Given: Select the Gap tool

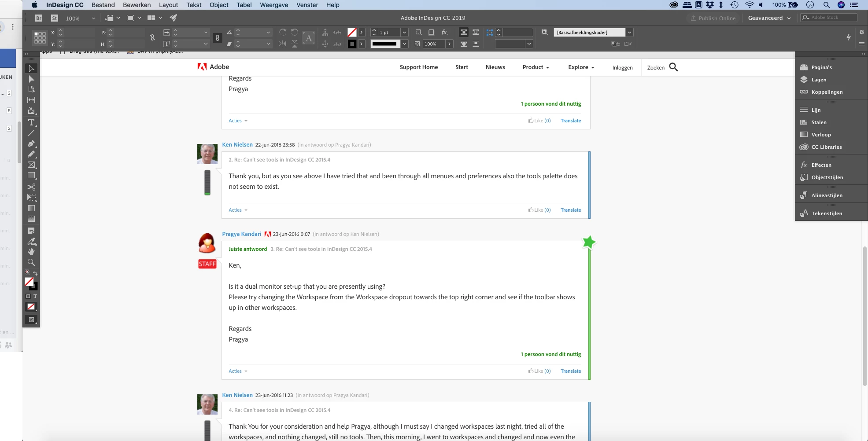Looking at the screenshot, I should (x=31, y=100).
